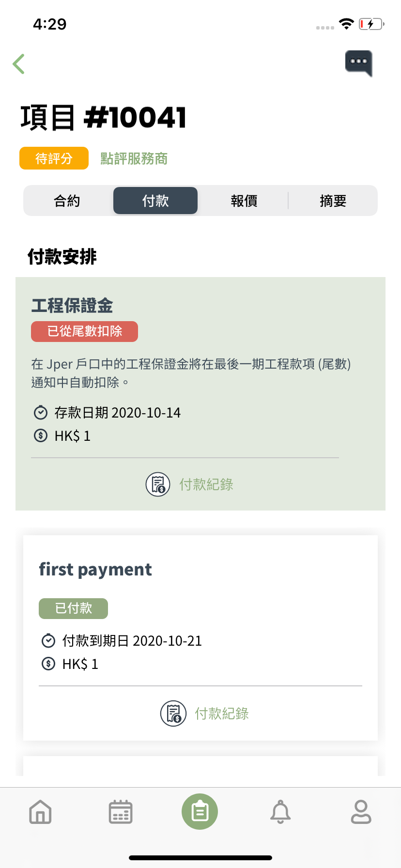Viewport: 401px width, 868px height.
Task: Select the 付款 tab
Action: coord(155,201)
